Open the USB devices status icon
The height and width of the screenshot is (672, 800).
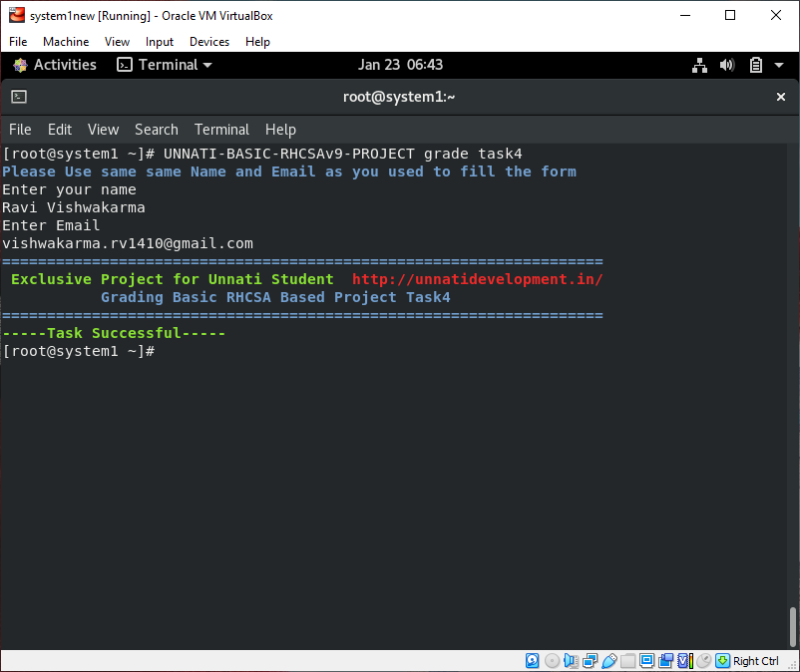pyautogui.click(x=608, y=661)
